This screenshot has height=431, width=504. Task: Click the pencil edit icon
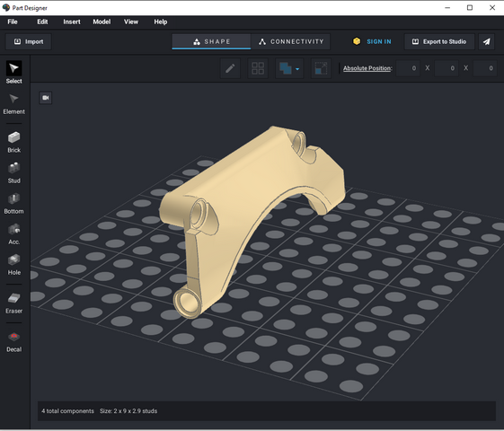click(230, 68)
